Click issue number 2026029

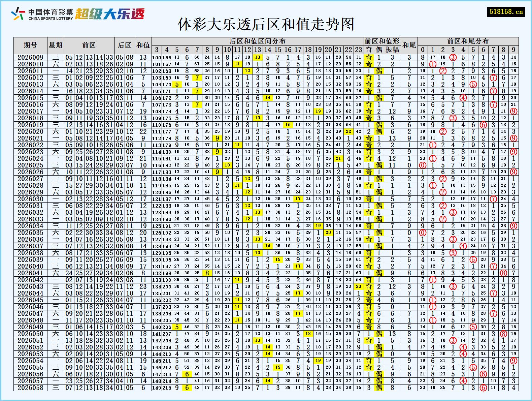30,192
